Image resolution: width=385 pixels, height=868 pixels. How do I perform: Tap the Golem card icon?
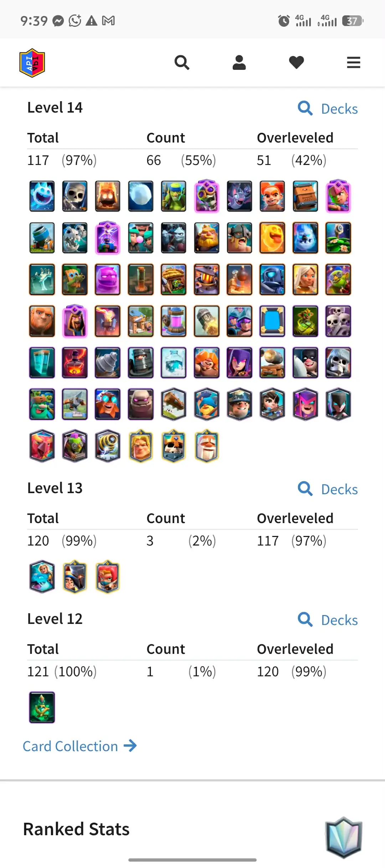pyautogui.click(x=141, y=404)
